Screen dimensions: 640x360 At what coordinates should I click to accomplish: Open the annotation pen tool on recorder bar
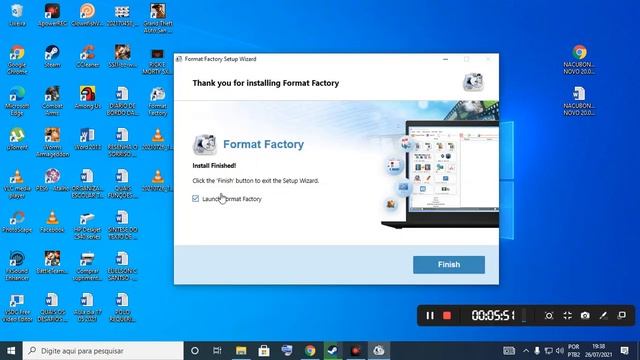[603, 316]
